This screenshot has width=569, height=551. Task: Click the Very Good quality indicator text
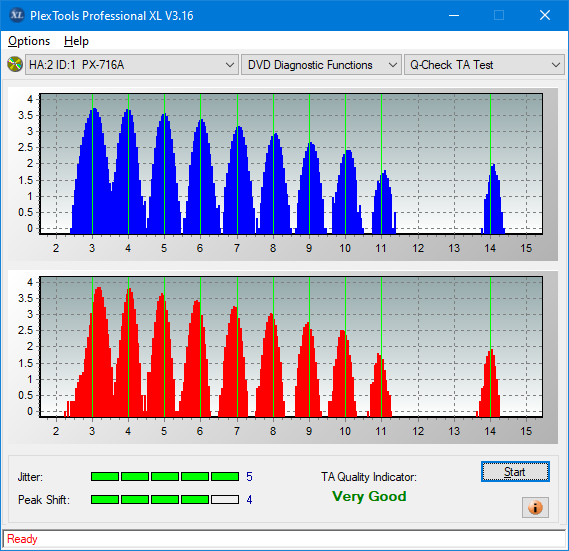(x=369, y=496)
